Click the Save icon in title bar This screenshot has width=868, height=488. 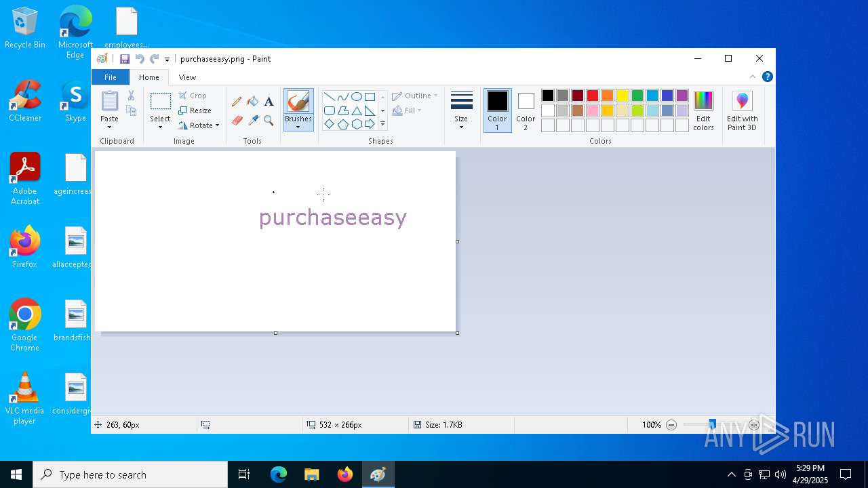(x=125, y=59)
